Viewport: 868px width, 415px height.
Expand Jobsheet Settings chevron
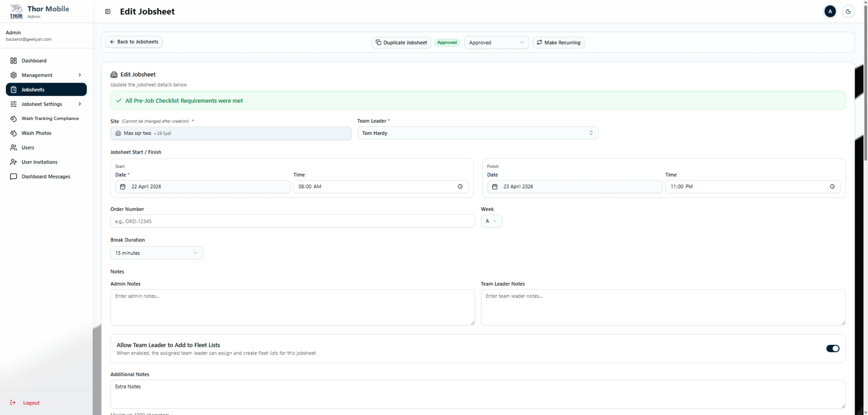tap(80, 104)
